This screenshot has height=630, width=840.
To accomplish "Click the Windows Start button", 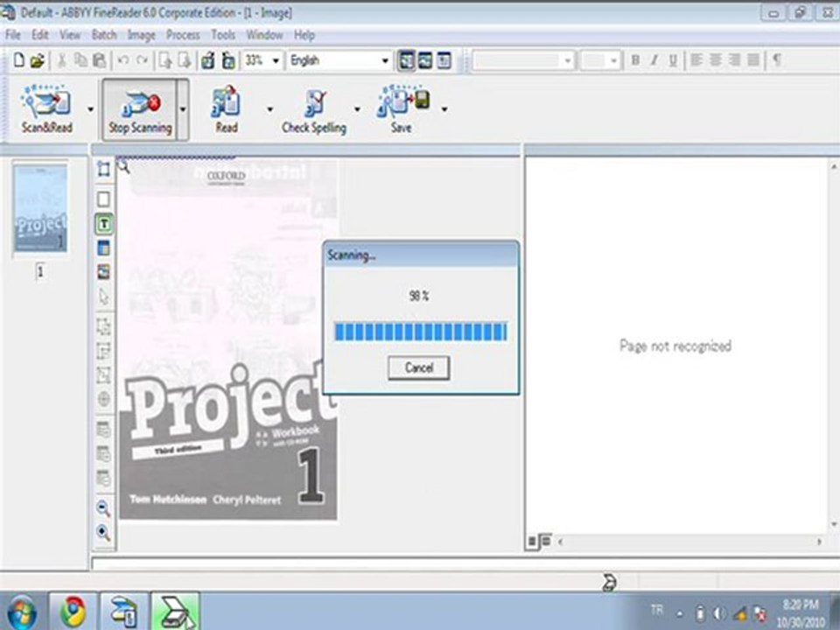I will pos(20,612).
